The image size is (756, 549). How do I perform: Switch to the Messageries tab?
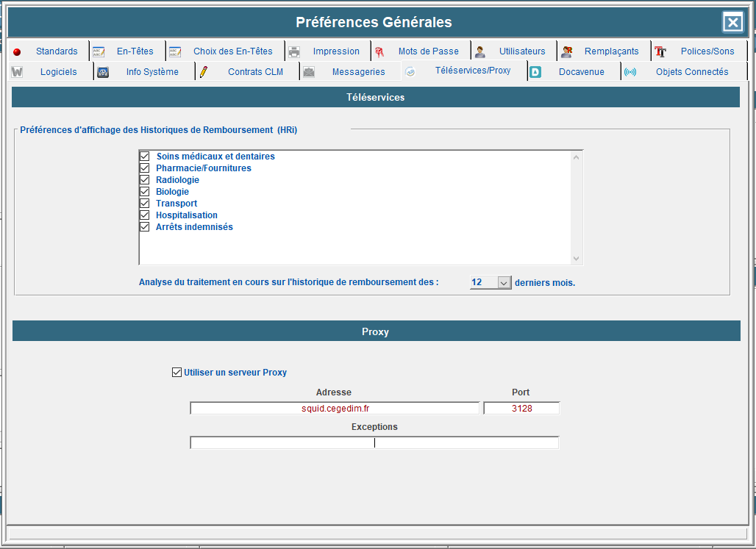click(x=357, y=72)
